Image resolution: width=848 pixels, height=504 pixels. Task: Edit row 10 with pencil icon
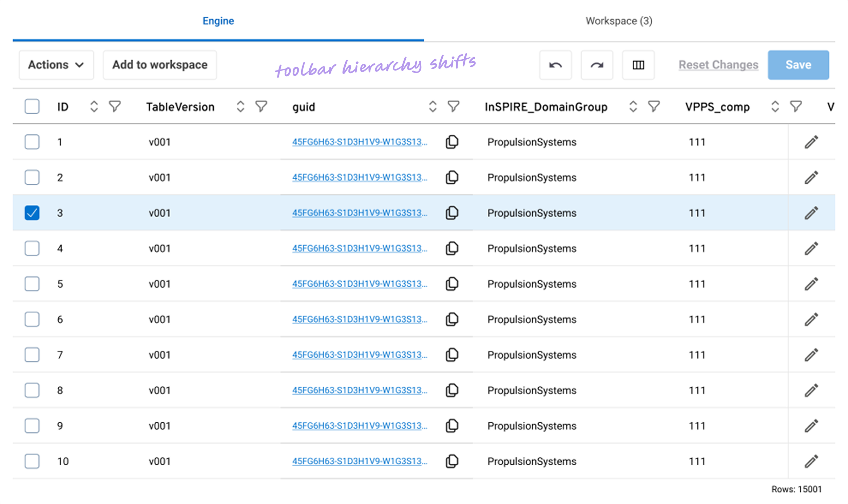coord(811,461)
